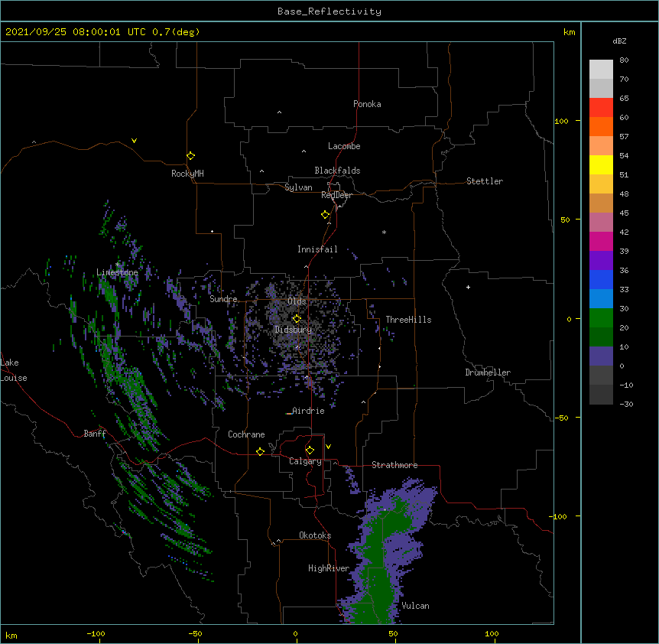This screenshot has height=644, width=659.
Task: Click the RedDeer city label
Action: click(336, 195)
